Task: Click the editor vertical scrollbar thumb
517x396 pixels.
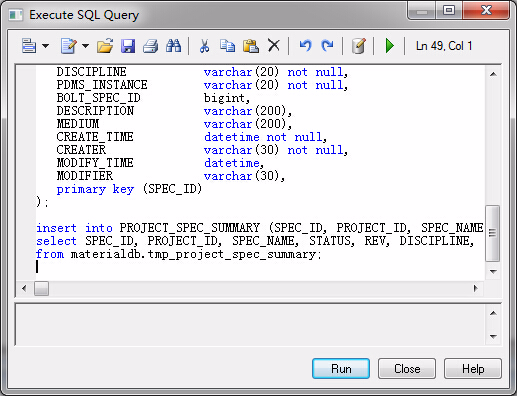Action: pyautogui.click(x=493, y=233)
